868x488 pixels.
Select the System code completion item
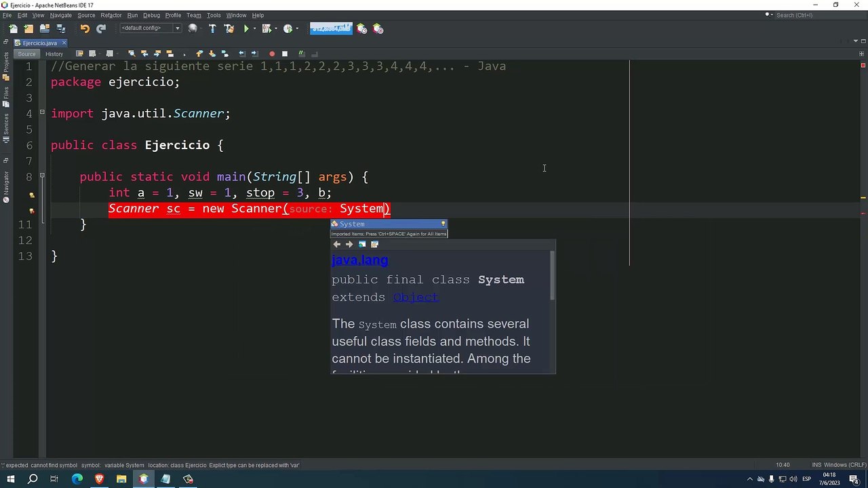(x=389, y=224)
